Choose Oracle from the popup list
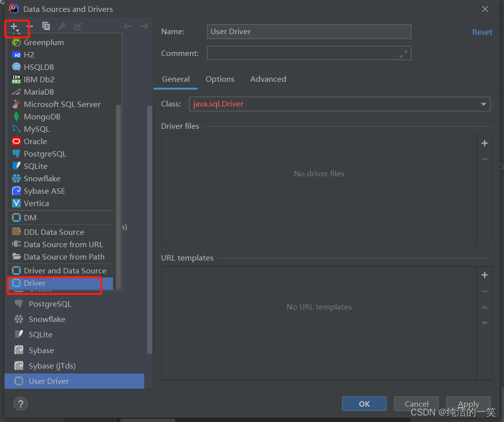Image resolution: width=504 pixels, height=422 pixels. coord(60,141)
